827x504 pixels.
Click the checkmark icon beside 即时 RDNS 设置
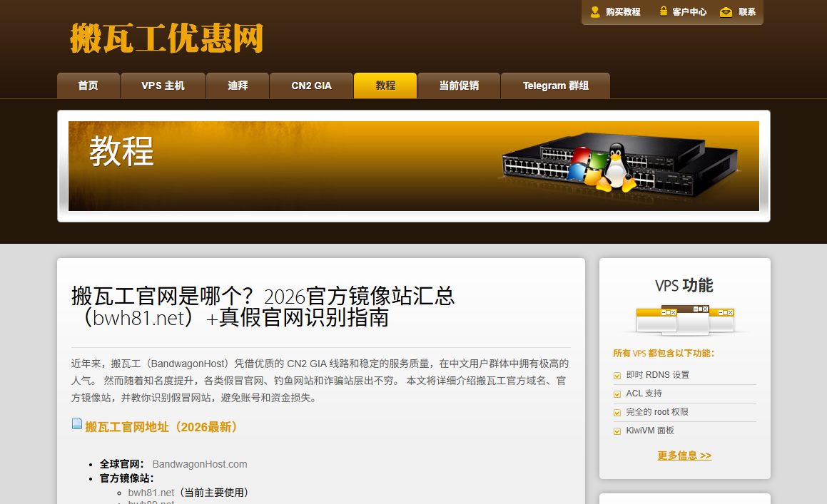pos(617,376)
